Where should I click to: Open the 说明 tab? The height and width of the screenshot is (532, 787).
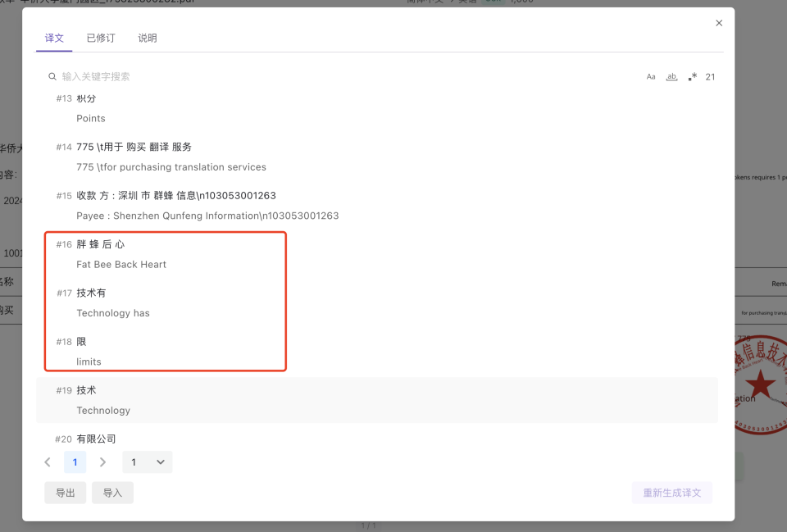(148, 39)
